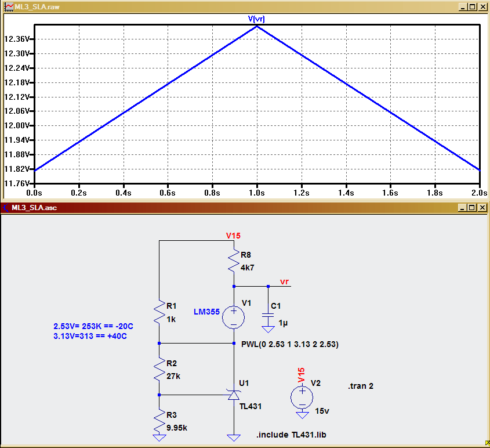Click the vr net label
490x448 pixels.
(284, 281)
